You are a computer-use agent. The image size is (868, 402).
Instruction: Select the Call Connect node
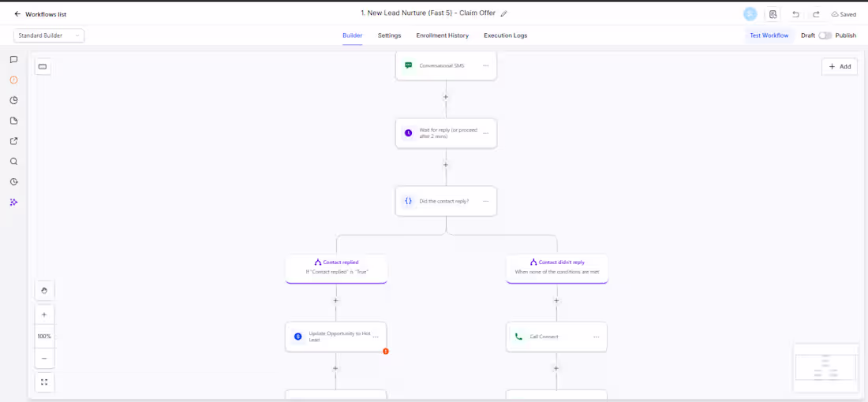click(x=556, y=337)
